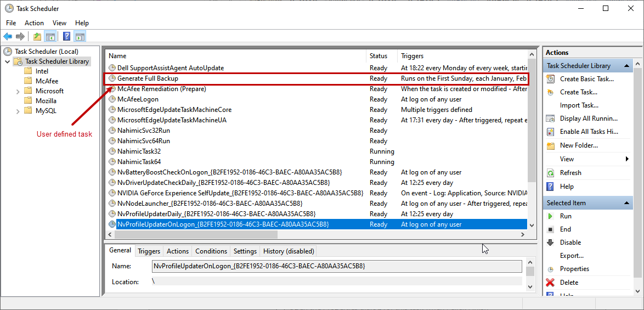Open the Action menu
Viewport: 644px width, 310px height.
34,23
